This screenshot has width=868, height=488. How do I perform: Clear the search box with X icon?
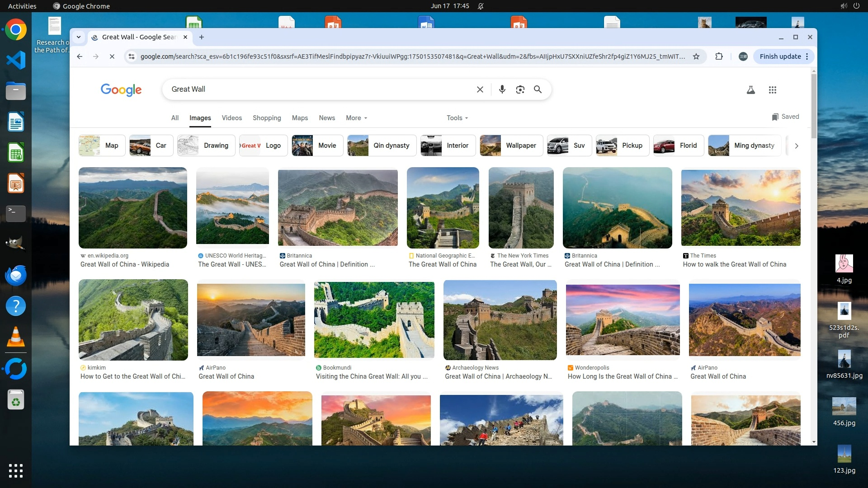point(480,89)
